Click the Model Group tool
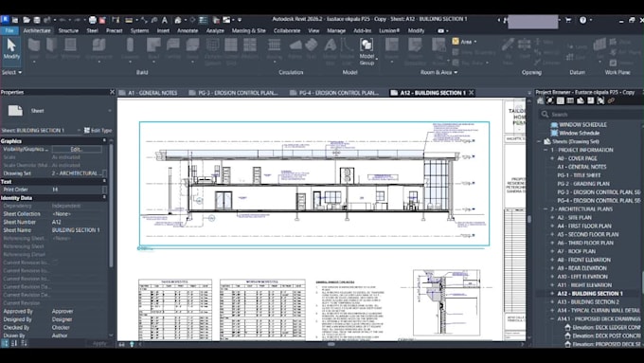This screenshot has width=644, height=363. click(367, 51)
